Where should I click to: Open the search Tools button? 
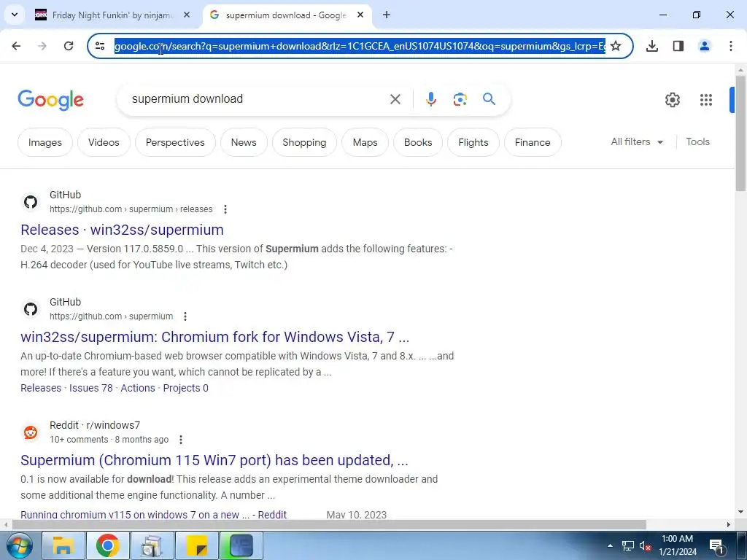pos(697,142)
